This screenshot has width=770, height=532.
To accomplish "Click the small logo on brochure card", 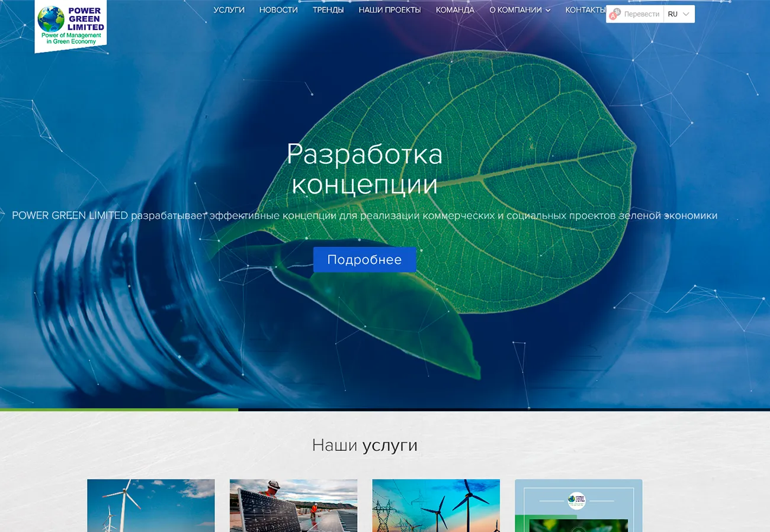I will coord(576,501).
